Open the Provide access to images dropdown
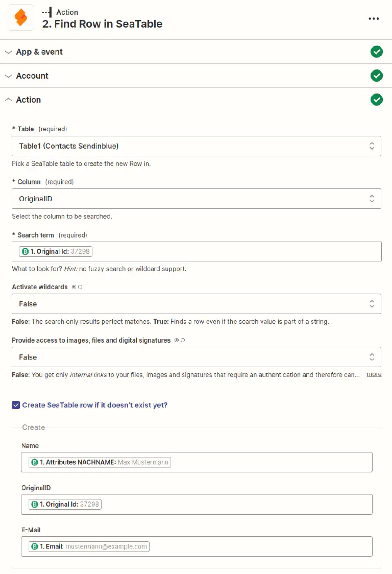The height and width of the screenshot is (574, 392). (196, 357)
